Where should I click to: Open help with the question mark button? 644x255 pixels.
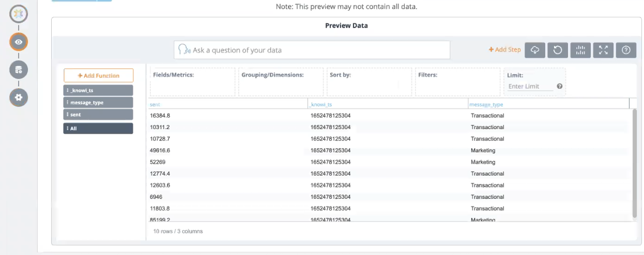tap(626, 50)
